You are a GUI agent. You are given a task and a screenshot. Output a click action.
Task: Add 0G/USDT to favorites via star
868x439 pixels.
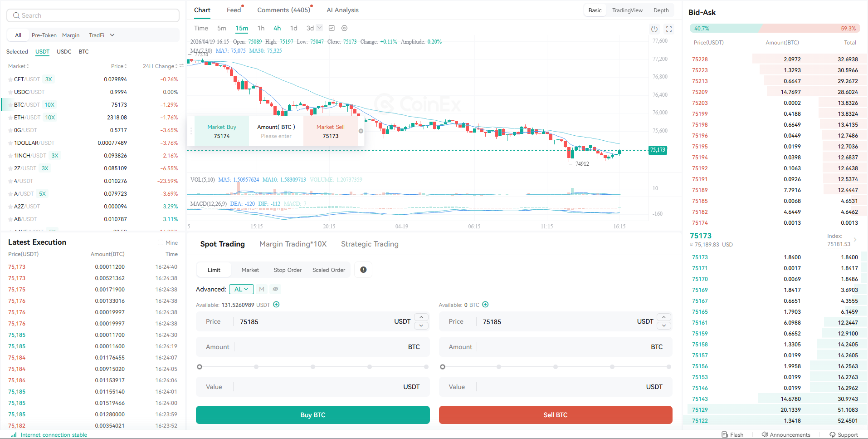click(x=10, y=130)
